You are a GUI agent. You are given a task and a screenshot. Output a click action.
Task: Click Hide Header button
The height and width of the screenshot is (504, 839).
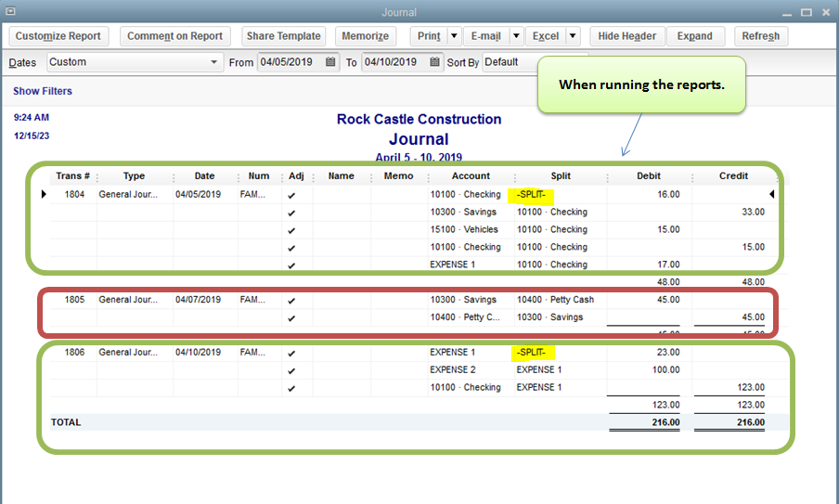[x=627, y=36]
